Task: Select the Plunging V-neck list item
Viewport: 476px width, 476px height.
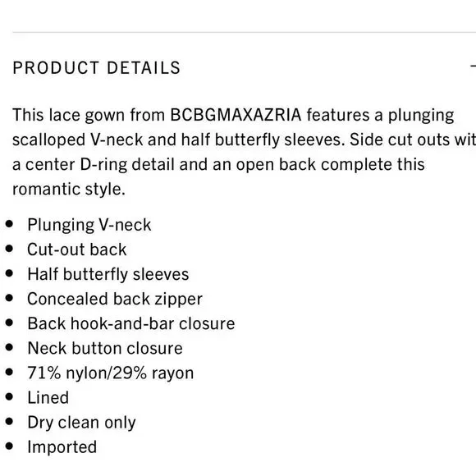Action: (89, 225)
